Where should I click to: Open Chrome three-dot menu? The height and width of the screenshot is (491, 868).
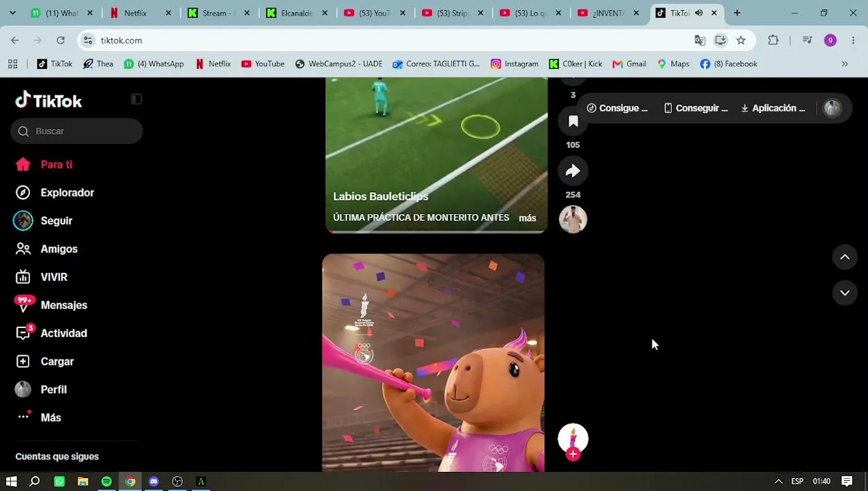click(x=853, y=40)
